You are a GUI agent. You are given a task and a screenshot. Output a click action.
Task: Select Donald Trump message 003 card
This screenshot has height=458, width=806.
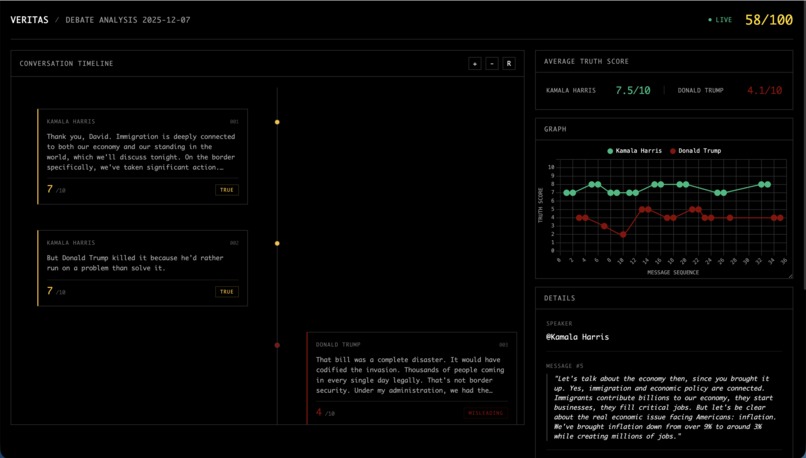[412, 378]
